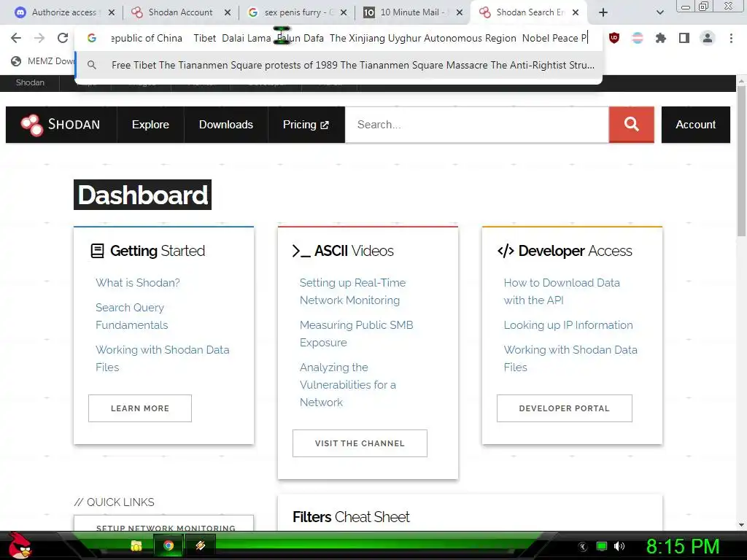Click the SETUP NETWORK MONITORING button
The image size is (747, 560).
point(166,524)
